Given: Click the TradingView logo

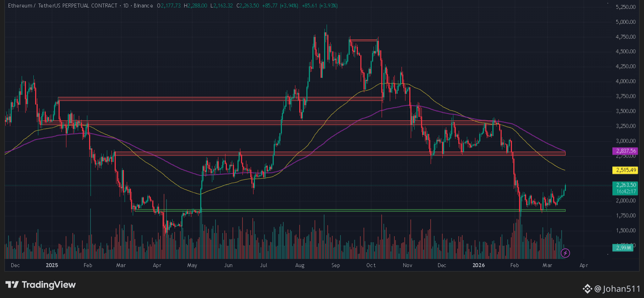Looking at the screenshot, I should tap(41, 285).
